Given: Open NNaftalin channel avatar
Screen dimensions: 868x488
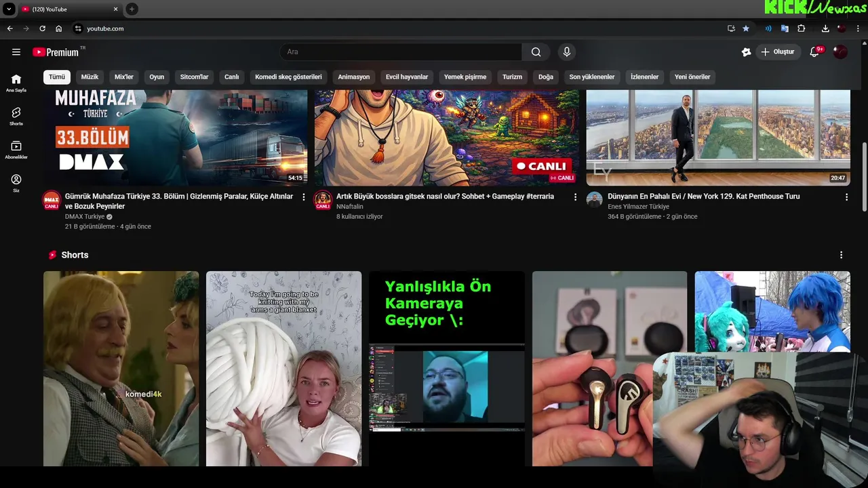Looking at the screenshot, I should [323, 201].
